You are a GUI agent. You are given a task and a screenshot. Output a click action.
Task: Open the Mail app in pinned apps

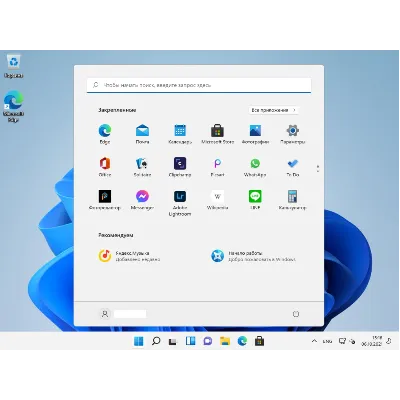pyautogui.click(x=142, y=134)
